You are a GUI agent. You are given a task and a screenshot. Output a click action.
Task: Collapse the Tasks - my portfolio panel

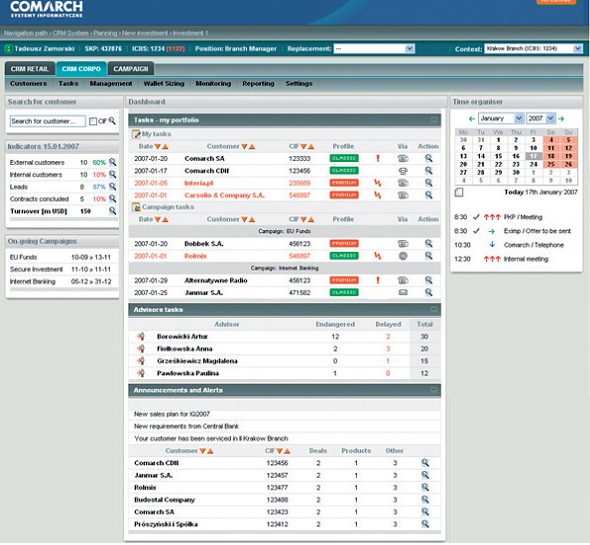[x=434, y=120]
